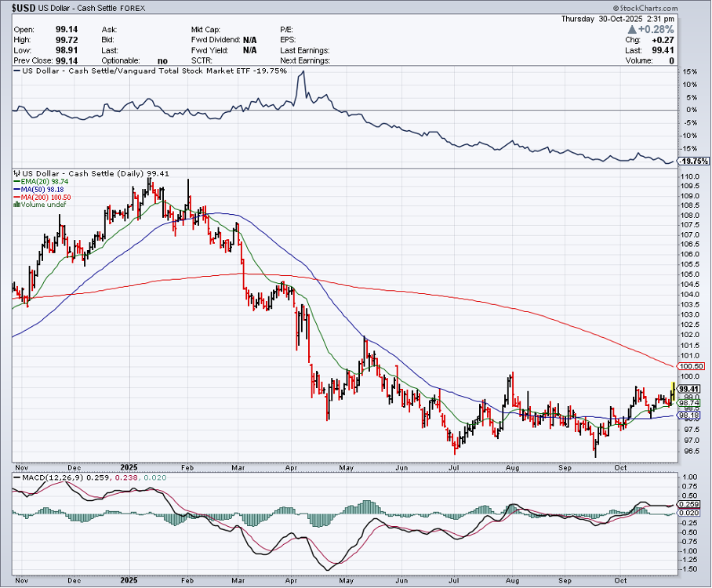Click the 2025 marker on price time axis
The width and height of the screenshot is (712, 588).
129,466
